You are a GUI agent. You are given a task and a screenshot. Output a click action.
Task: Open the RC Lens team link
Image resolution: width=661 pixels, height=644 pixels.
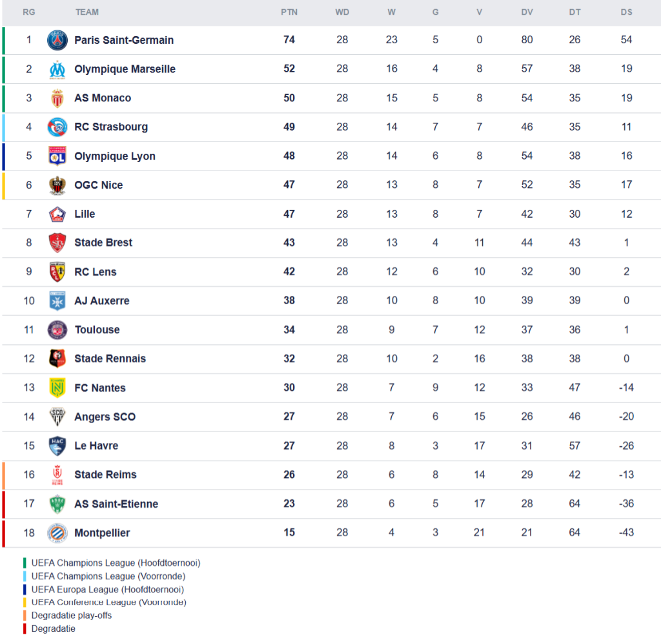point(95,272)
